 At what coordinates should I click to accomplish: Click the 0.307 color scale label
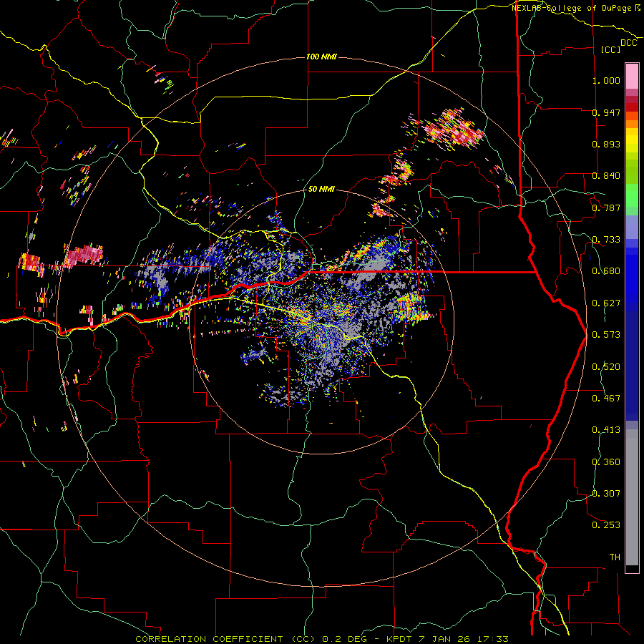pos(606,494)
